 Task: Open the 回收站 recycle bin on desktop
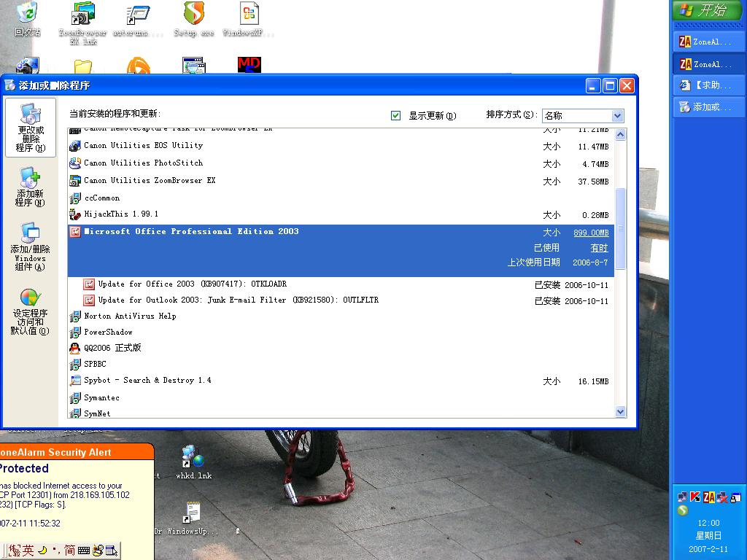pyautogui.click(x=28, y=19)
